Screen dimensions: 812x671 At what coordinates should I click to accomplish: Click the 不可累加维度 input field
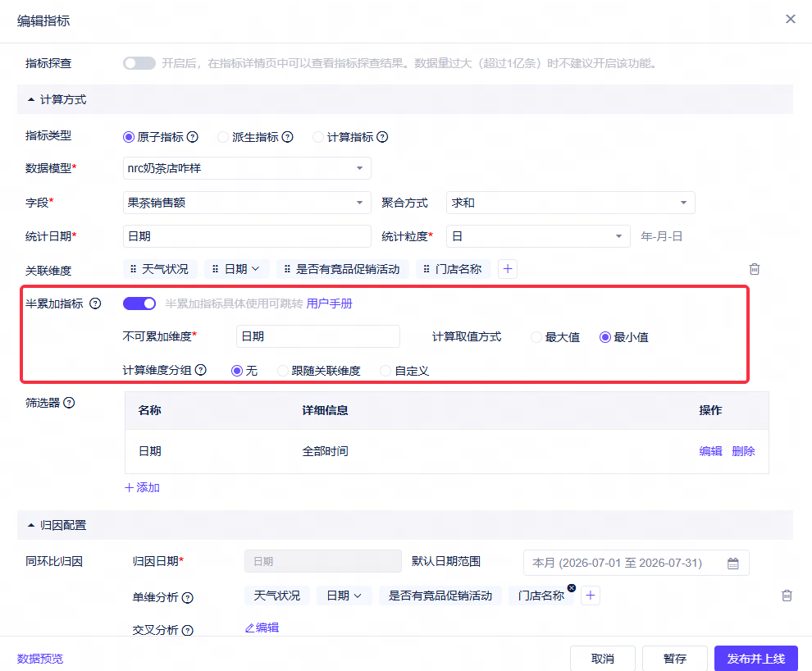(318, 336)
